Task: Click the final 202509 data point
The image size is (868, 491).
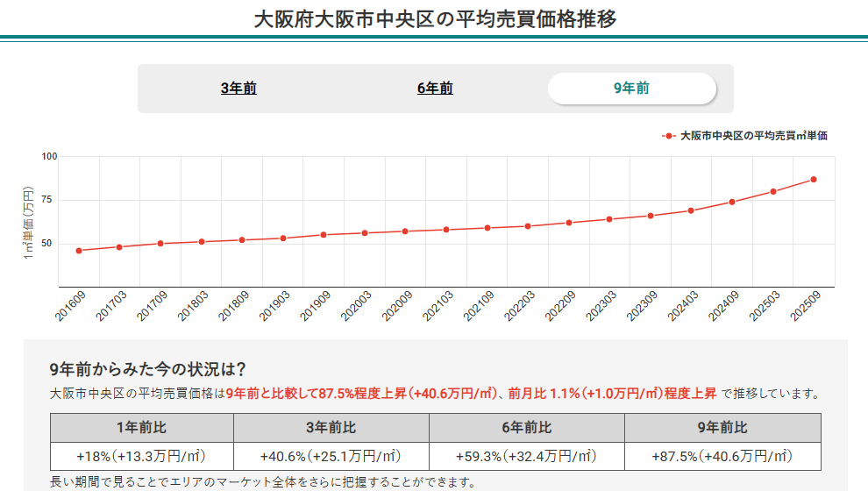Action: click(814, 179)
